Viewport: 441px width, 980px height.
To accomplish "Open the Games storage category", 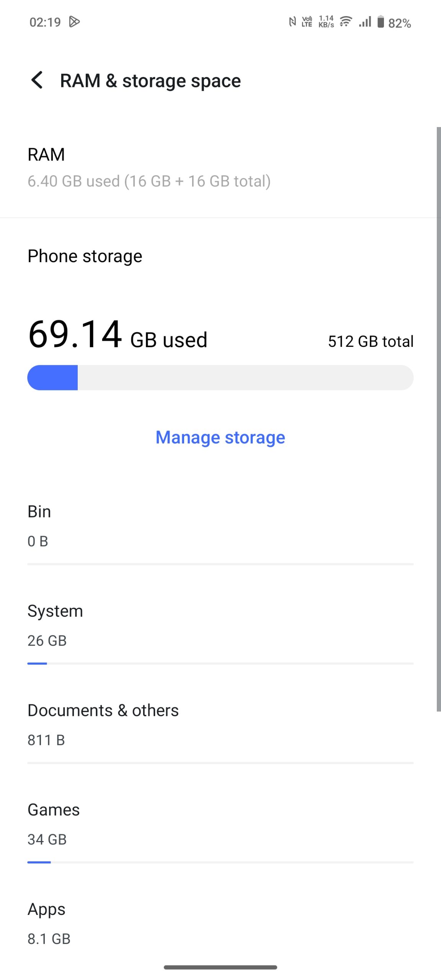I will click(x=220, y=824).
